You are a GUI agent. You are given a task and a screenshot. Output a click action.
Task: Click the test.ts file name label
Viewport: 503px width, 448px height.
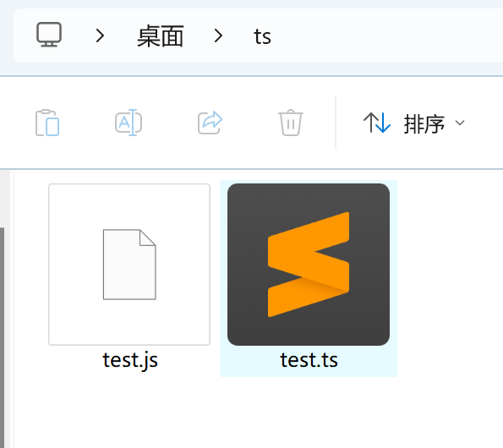tap(309, 360)
